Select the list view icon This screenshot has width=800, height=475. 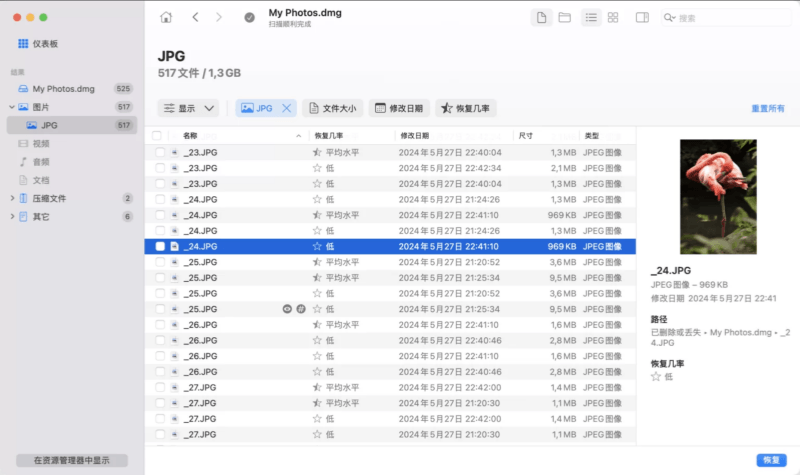coord(591,18)
